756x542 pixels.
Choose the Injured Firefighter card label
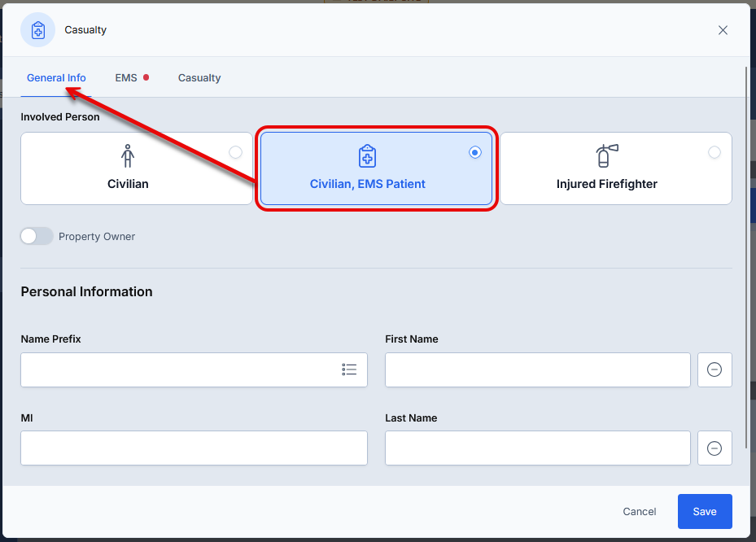[x=607, y=184]
